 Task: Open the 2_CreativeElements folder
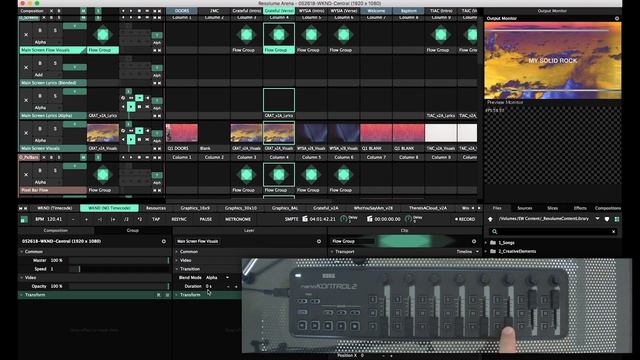coord(517,251)
